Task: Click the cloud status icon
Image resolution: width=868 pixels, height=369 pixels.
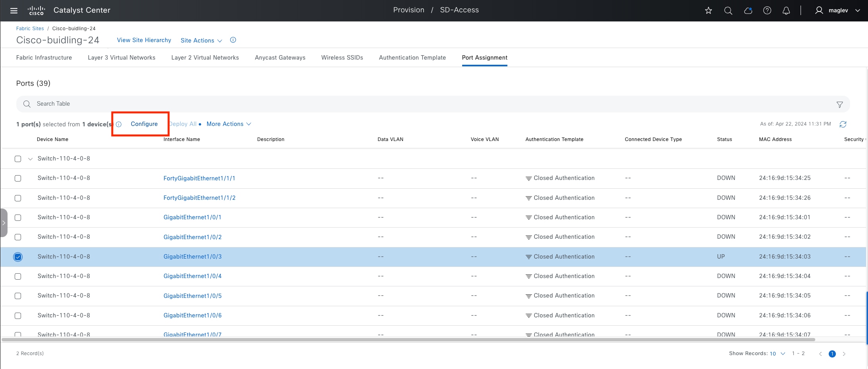Action: (x=748, y=11)
